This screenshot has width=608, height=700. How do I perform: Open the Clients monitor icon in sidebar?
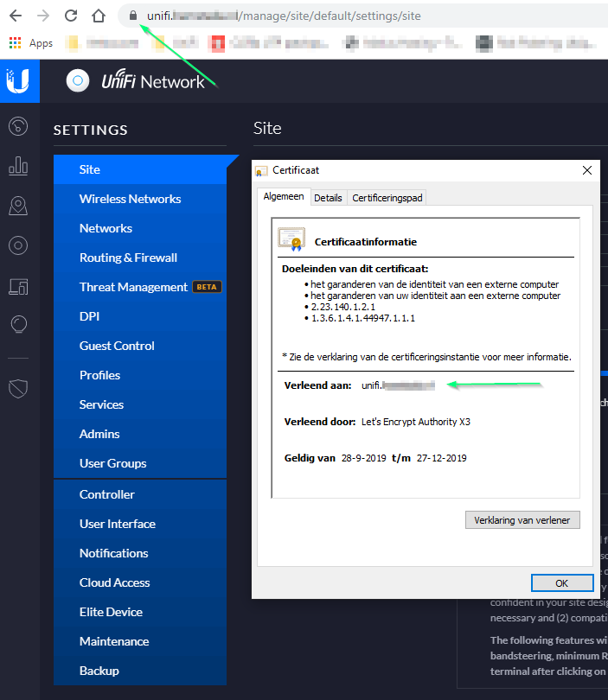pos(18,285)
